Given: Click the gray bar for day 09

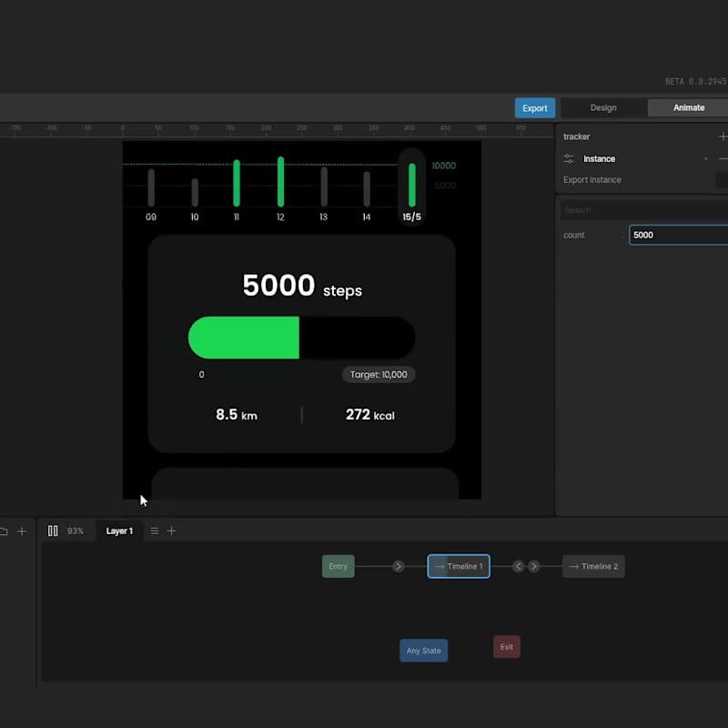Looking at the screenshot, I should pos(151,187).
